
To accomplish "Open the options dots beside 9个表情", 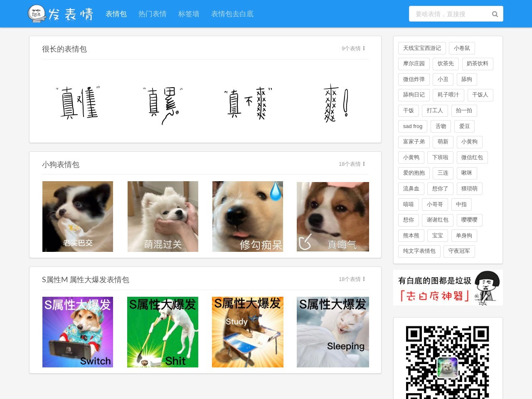I will 364,49.
